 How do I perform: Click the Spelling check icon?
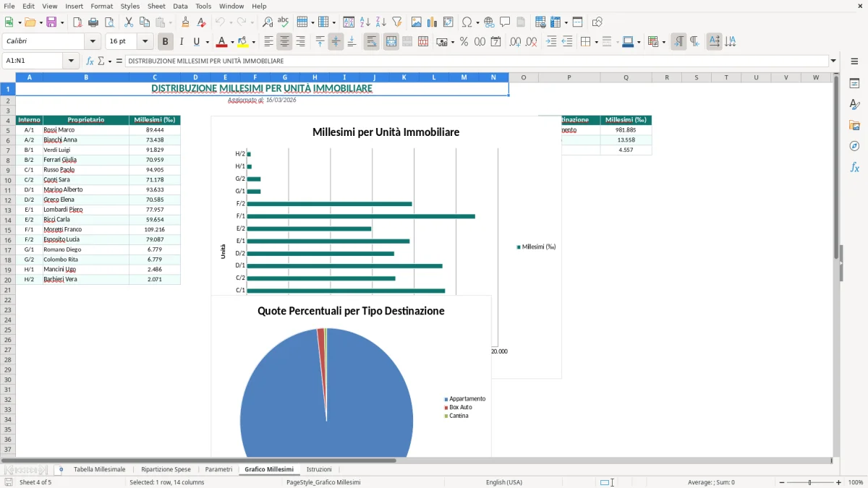click(283, 22)
